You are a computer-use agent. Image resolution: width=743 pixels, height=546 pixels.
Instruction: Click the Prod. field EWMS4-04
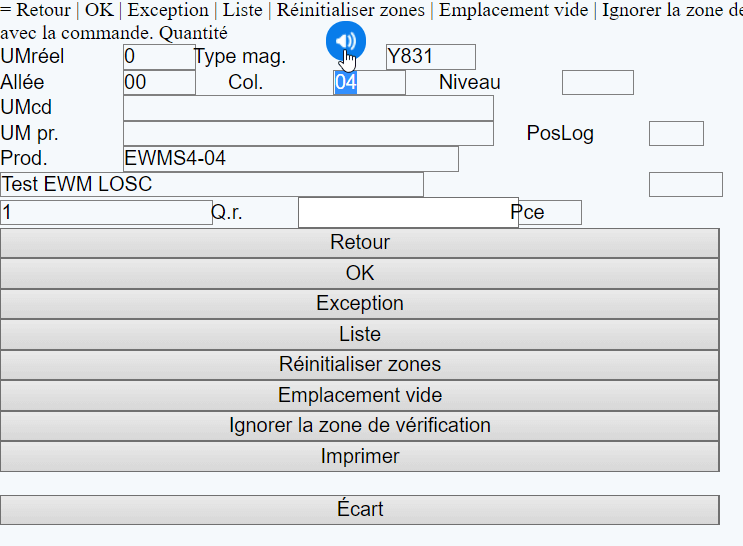point(291,159)
